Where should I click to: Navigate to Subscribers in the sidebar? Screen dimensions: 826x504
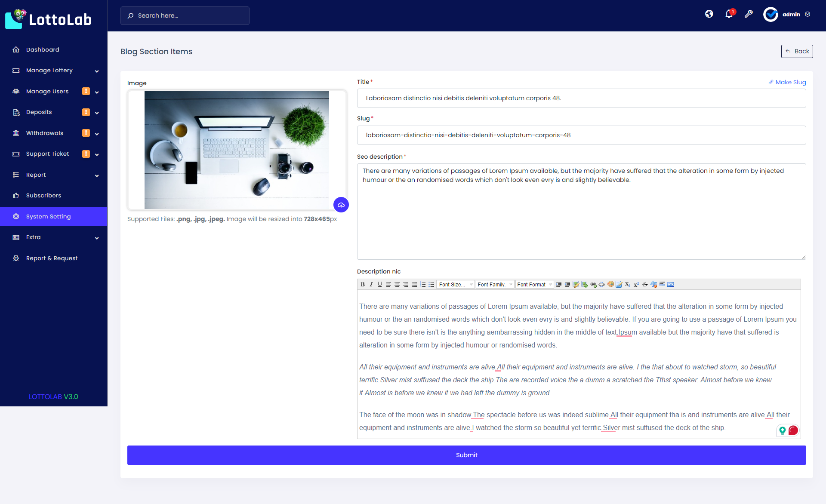[x=43, y=195]
